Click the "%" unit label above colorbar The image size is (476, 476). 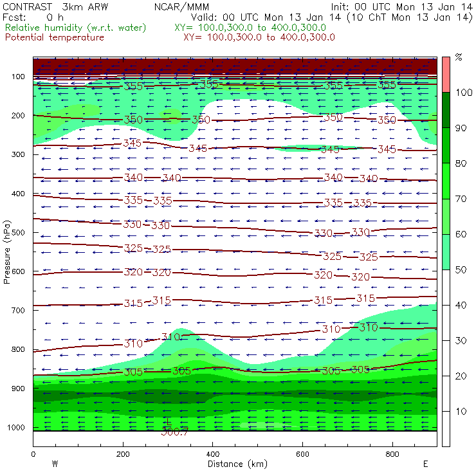click(x=459, y=57)
